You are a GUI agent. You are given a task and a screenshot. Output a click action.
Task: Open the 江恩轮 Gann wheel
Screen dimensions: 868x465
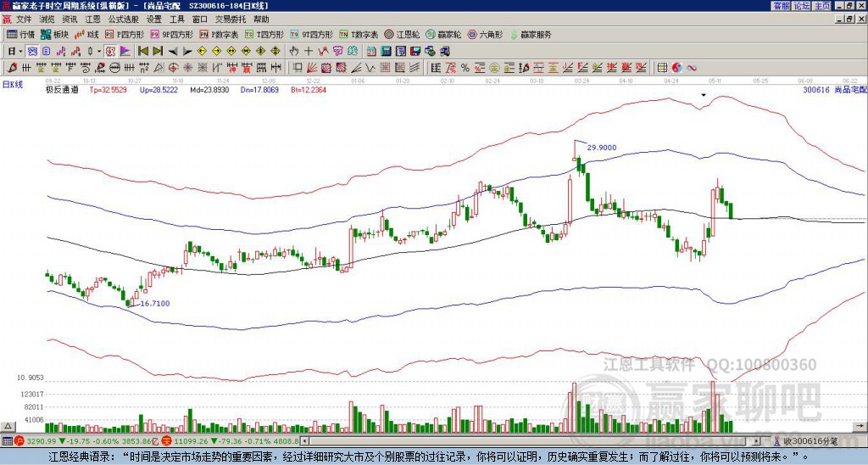(x=402, y=34)
